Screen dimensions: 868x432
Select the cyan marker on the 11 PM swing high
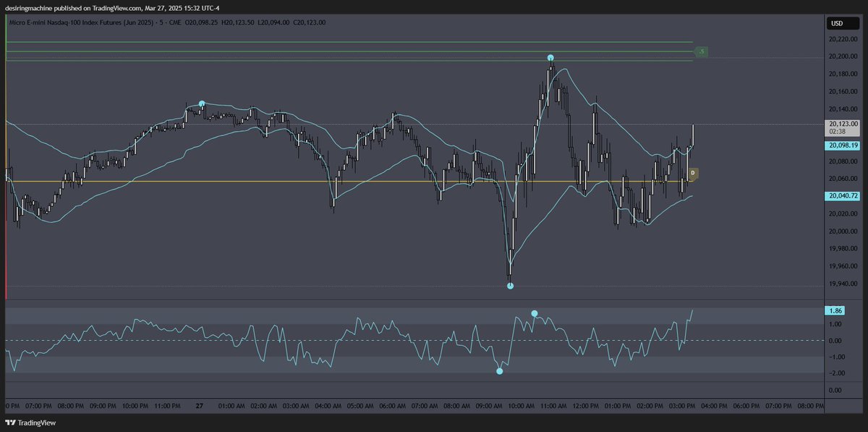[202, 103]
